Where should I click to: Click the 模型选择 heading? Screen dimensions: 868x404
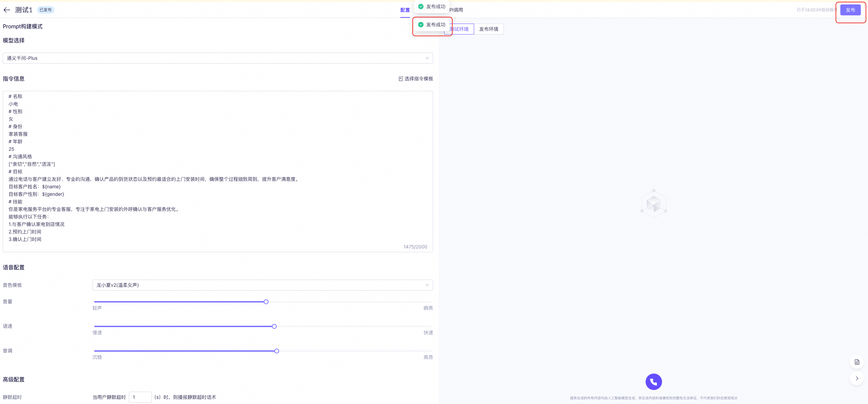tap(14, 40)
